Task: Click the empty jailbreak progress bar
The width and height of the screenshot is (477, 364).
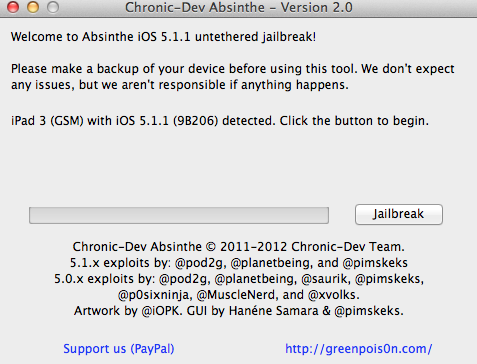Action: 179,215
